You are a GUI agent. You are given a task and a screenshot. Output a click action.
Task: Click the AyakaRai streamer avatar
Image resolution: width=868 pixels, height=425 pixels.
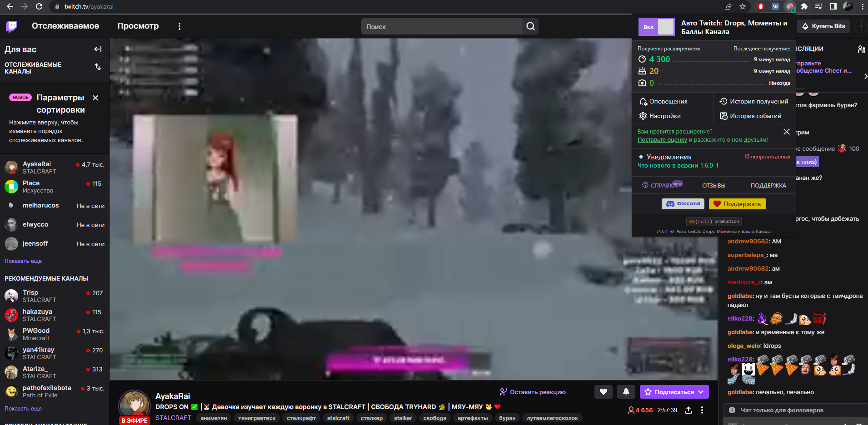click(135, 405)
